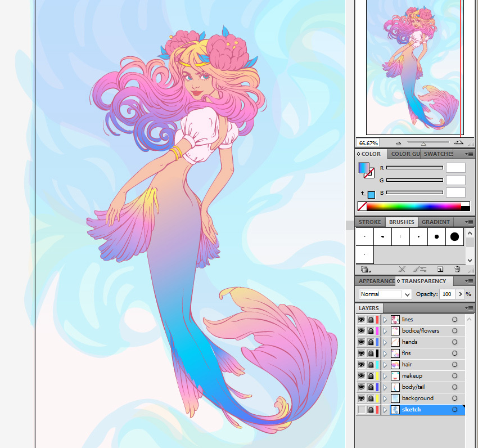Click the zoom out mountains icon in Navigator
This screenshot has height=448, width=478.
click(399, 143)
